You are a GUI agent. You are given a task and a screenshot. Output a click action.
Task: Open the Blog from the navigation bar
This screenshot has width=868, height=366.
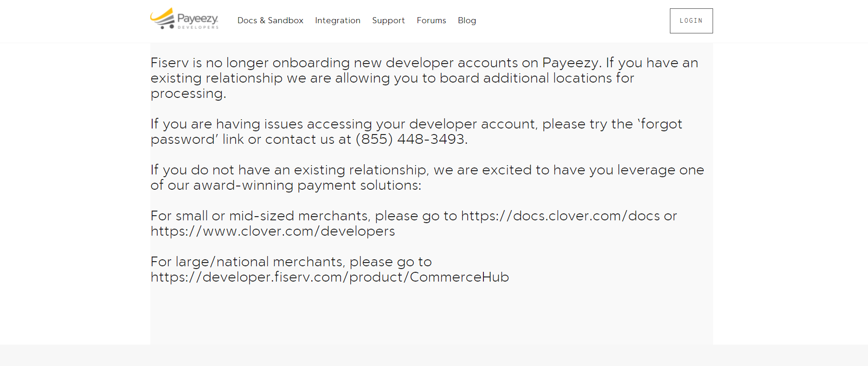467,20
